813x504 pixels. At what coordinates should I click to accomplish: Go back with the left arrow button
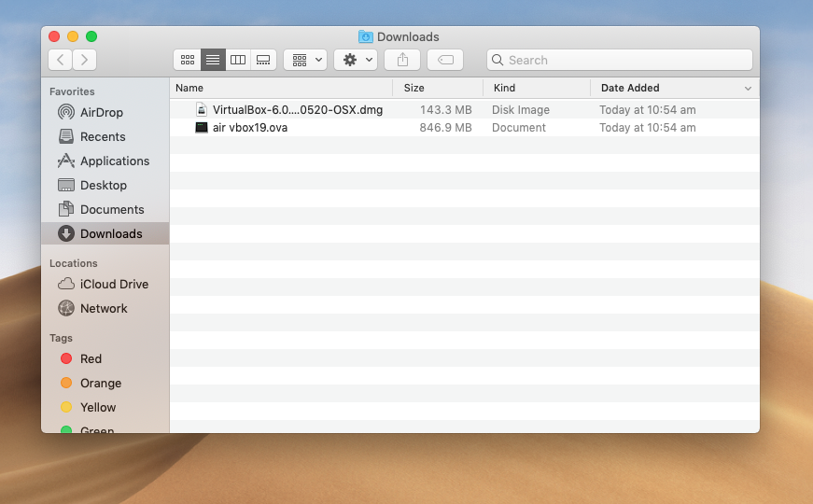(60, 60)
